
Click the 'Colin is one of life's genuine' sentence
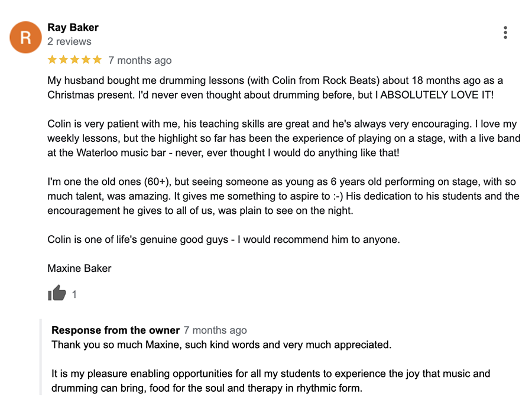pyautogui.click(x=223, y=239)
